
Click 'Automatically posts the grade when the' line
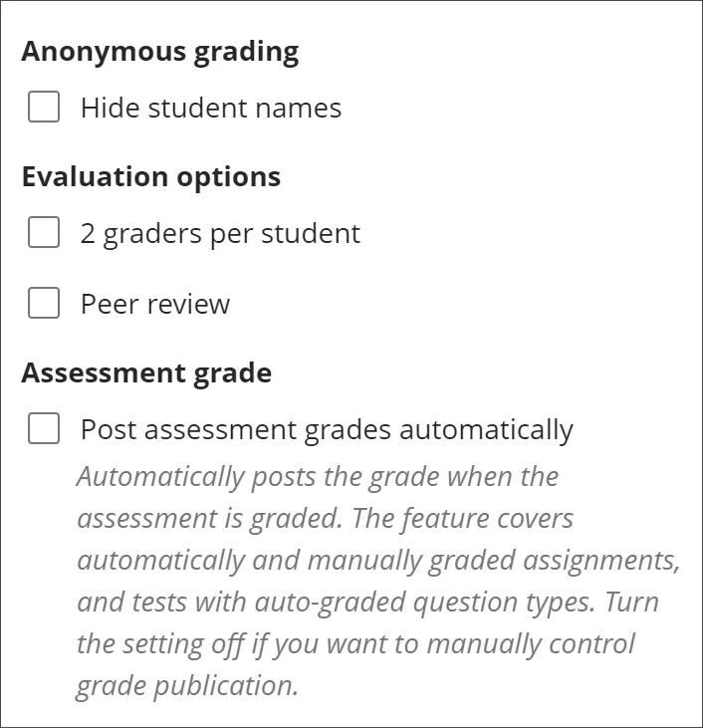[318, 477]
